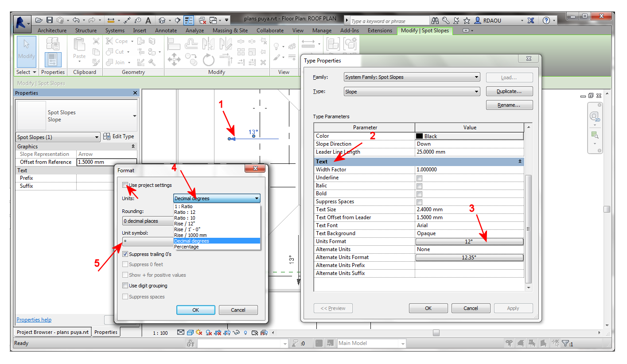Check the Bold checkbox in Type Properties

tap(419, 194)
